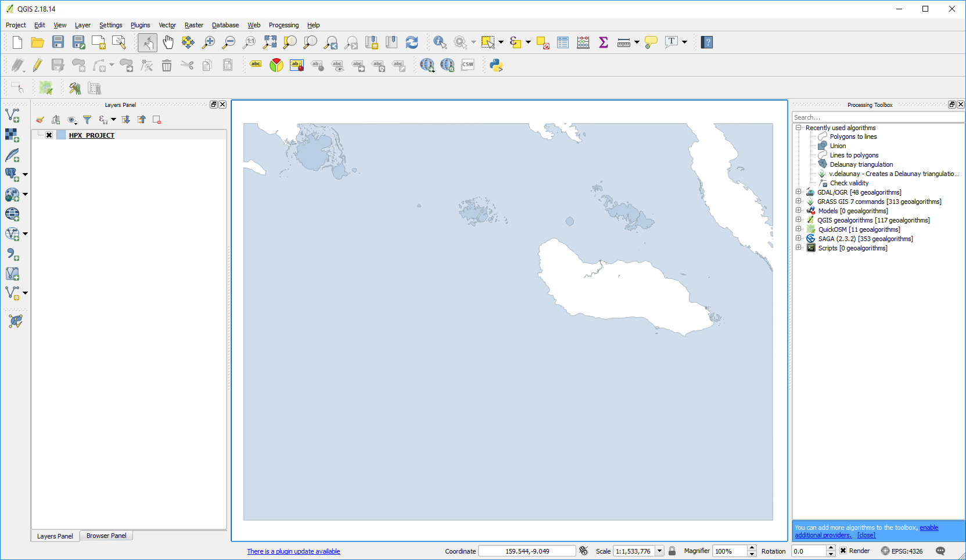The width and height of the screenshot is (966, 560).
Task: Open CRS status via EPSG:4326
Action: (x=902, y=551)
